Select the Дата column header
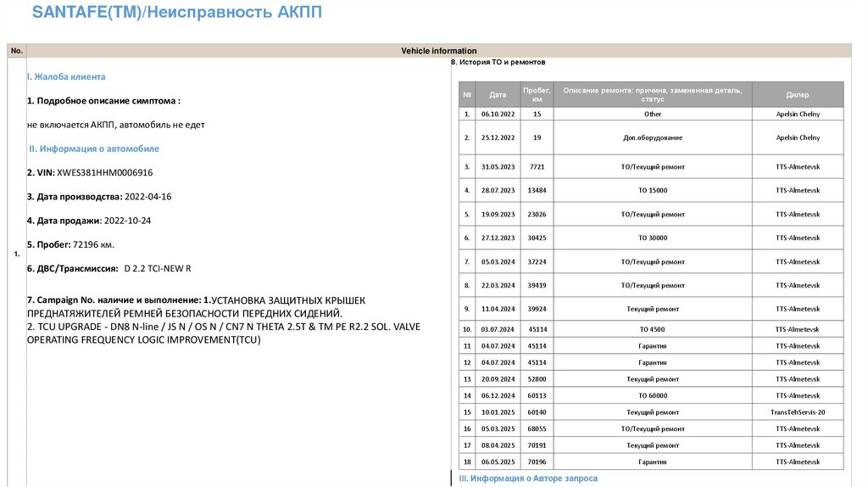The width and height of the screenshot is (868, 487). click(x=498, y=95)
